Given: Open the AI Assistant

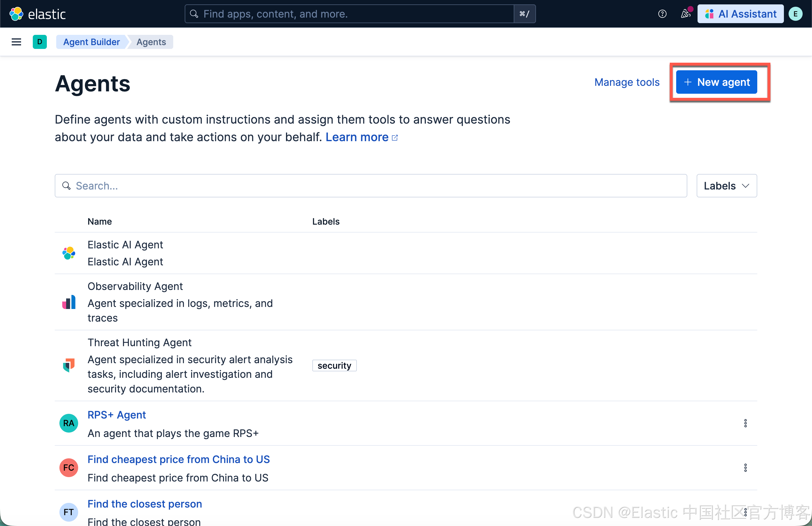Looking at the screenshot, I should (x=740, y=14).
